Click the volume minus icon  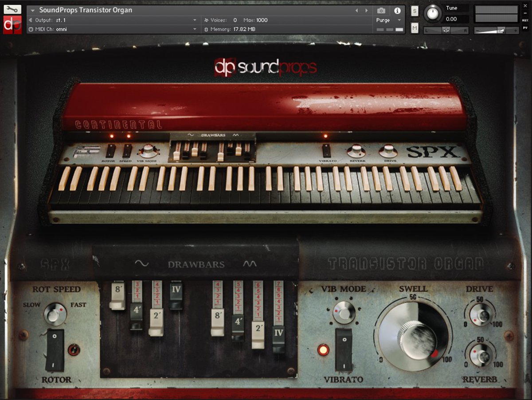[478, 31]
